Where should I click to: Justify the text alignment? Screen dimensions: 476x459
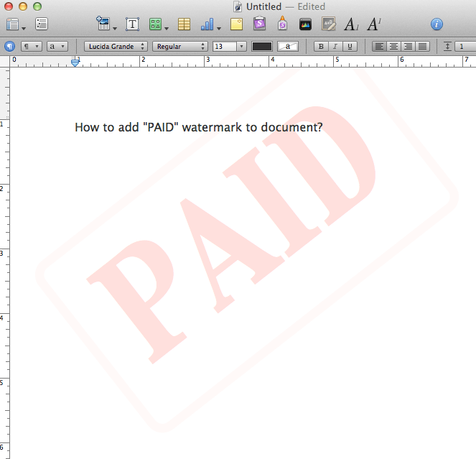[423, 47]
